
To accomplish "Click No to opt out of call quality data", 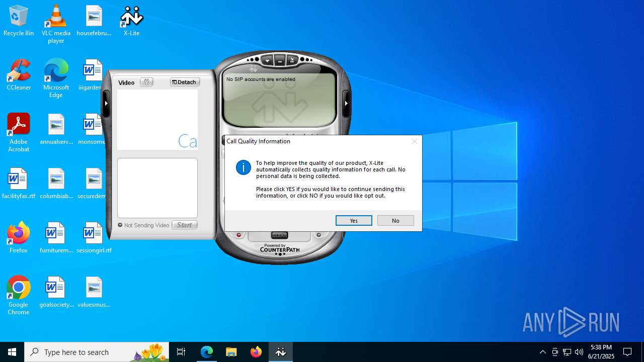I will (395, 221).
